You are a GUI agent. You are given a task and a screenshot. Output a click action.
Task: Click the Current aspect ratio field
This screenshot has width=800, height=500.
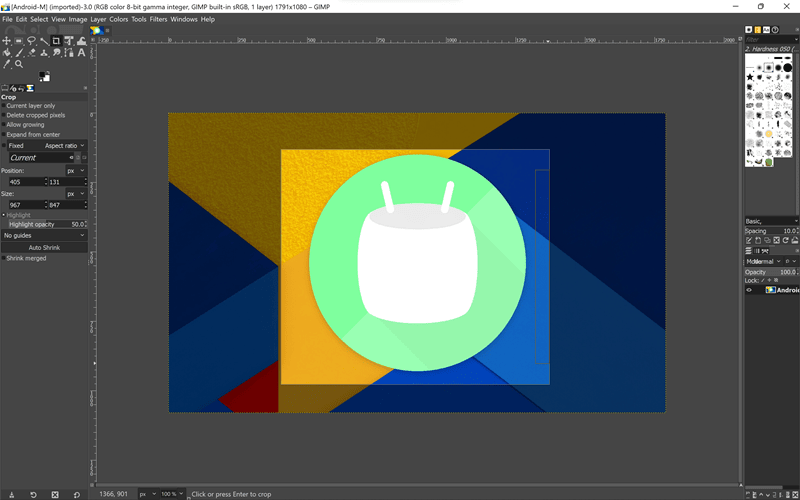(x=39, y=158)
